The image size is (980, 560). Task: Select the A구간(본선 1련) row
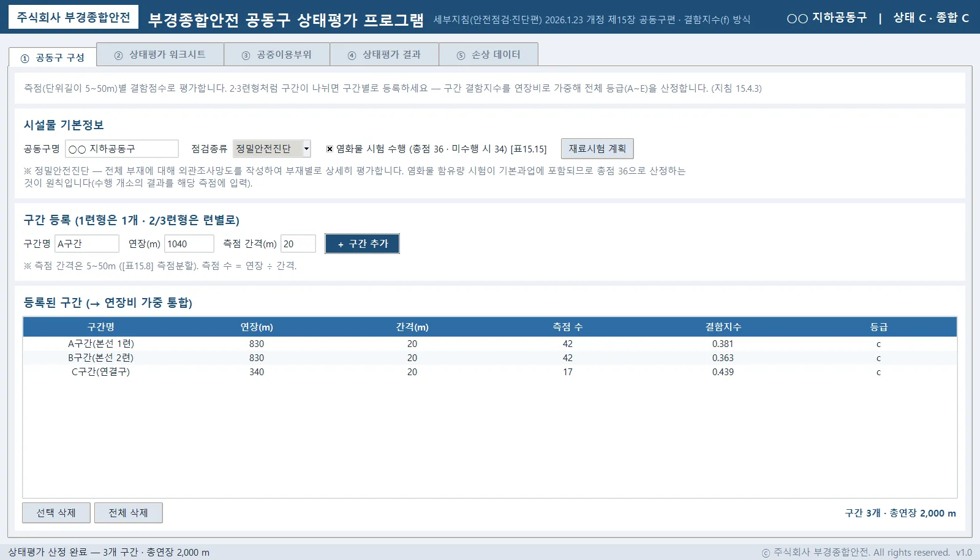[x=490, y=344]
